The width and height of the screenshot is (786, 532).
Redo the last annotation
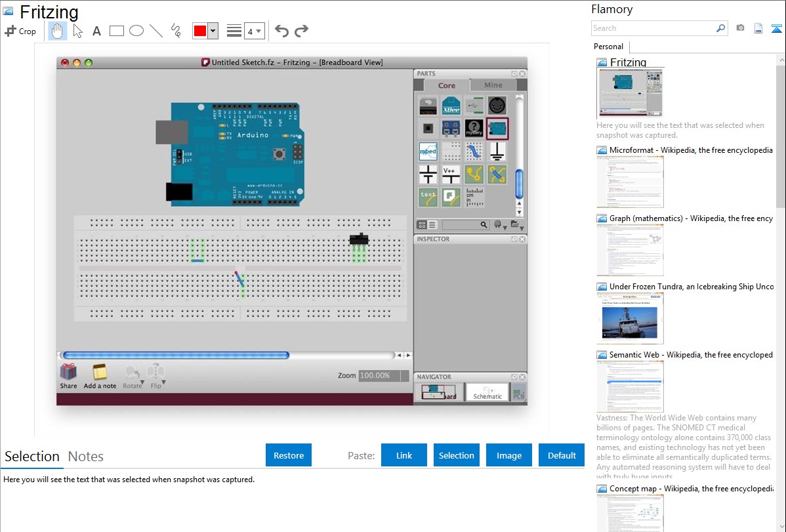[x=301, y=31]
